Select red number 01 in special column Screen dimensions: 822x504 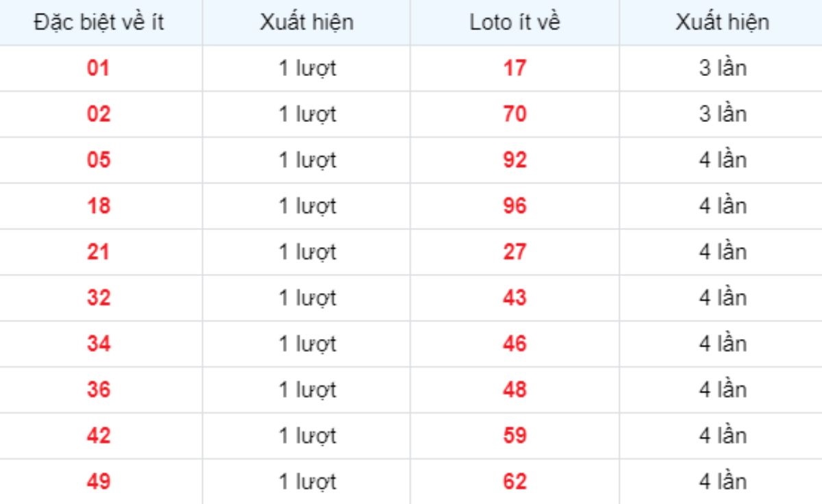(99, 68)
